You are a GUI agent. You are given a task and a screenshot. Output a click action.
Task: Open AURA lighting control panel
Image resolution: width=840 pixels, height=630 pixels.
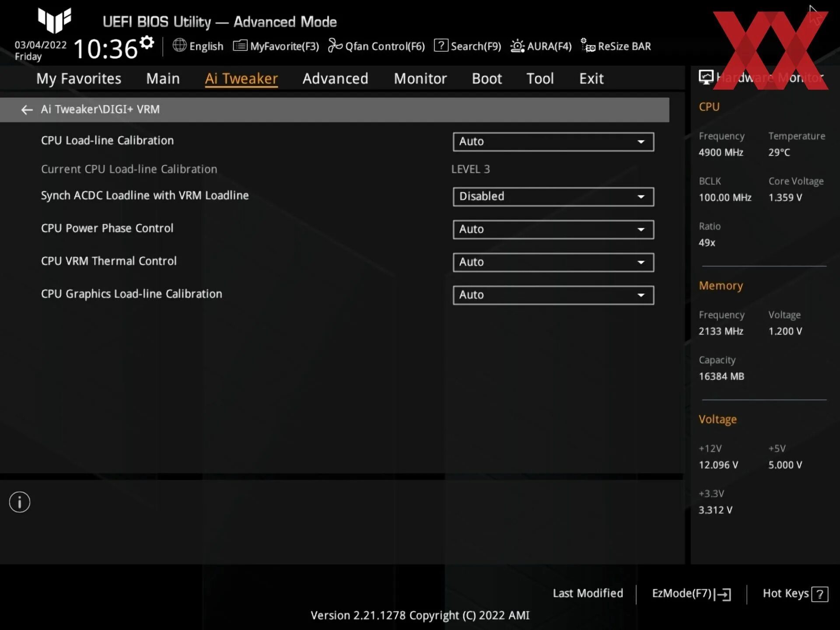[x=542, y=45]
